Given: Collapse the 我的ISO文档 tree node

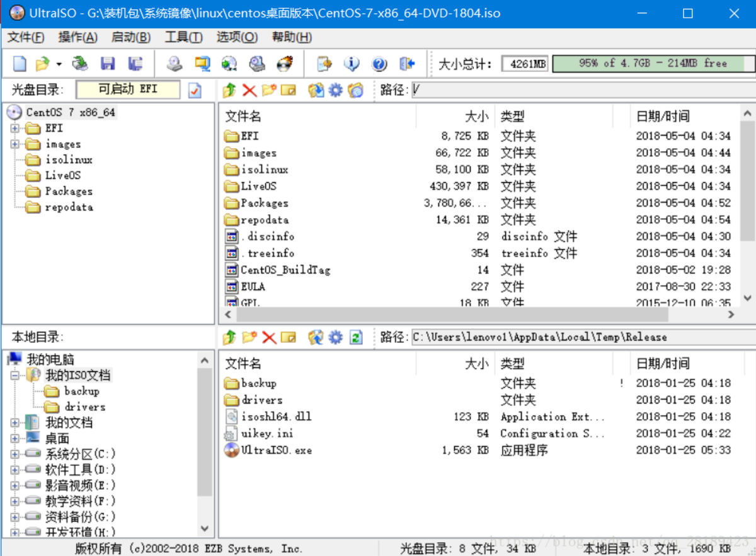Looking at the screenshot, I should click(x=15, y=376).
